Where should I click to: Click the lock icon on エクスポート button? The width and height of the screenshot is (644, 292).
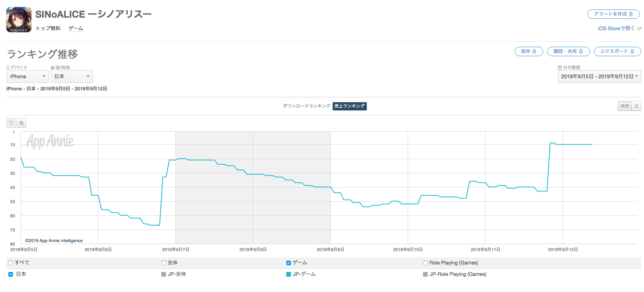tap(632, 51)
